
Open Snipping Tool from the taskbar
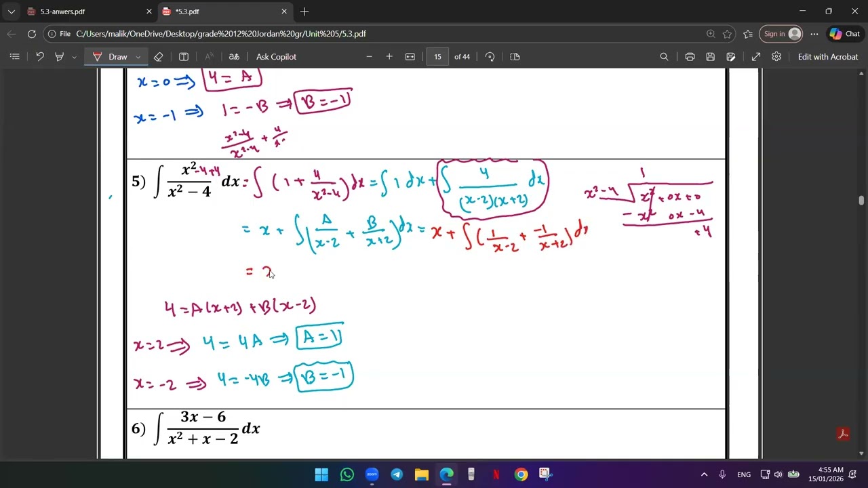(x=545, y=474)
